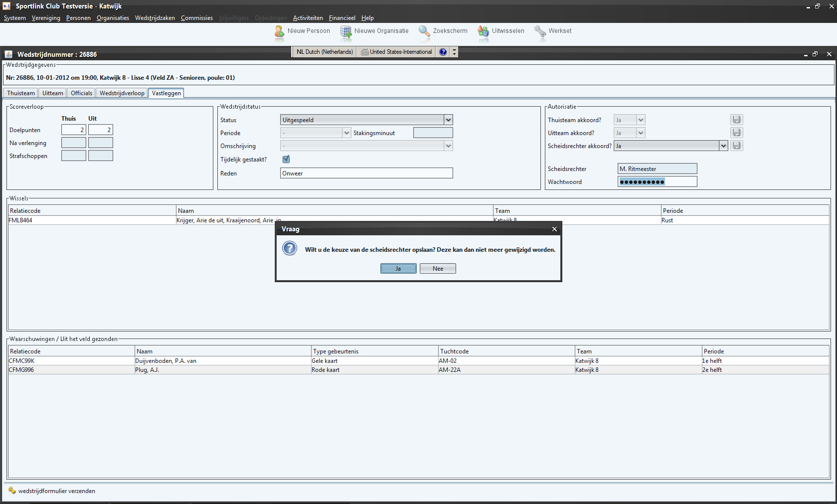Click wedstrijdformulier verzenden link
Viewport: 837px width, 504px height.
pyautogui.click(x=57, y=491)
